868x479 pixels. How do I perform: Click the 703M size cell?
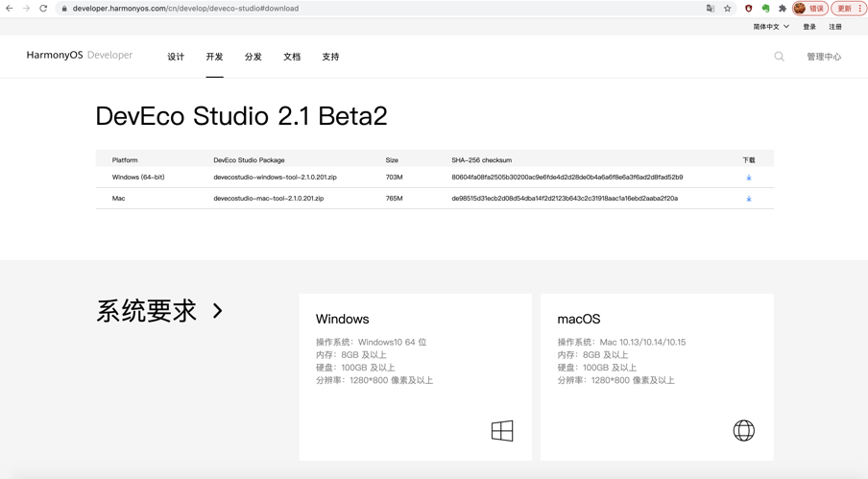[x=394, y=177]
